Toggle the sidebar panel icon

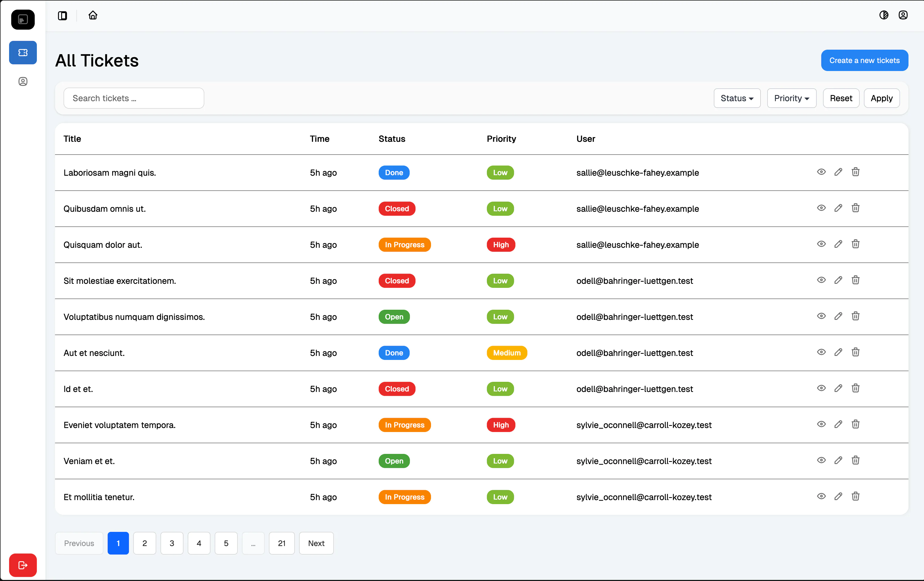pos(62,15)
